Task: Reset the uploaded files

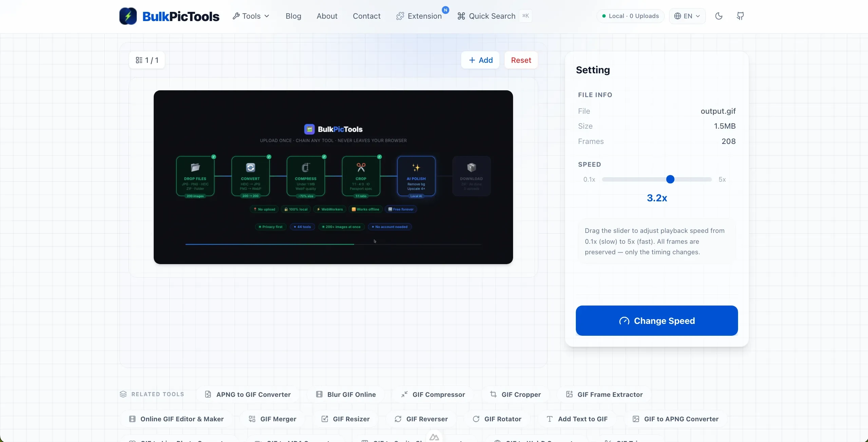Action: click(521, 60)
